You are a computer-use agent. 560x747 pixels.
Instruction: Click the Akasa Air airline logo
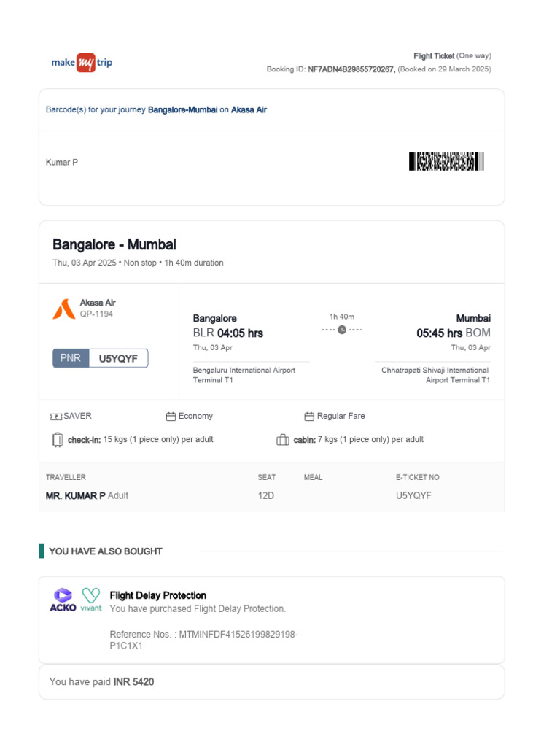[63, 309]
